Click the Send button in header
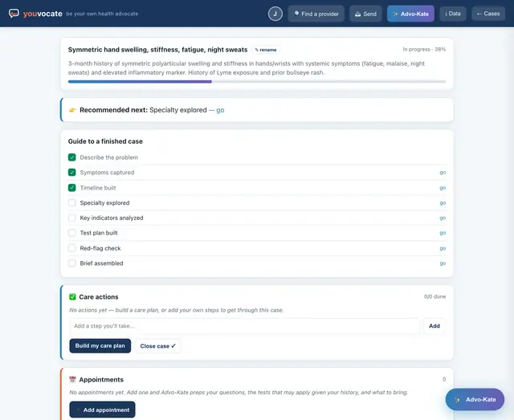This screenshot has width=514, height=420. click(365, 14)
